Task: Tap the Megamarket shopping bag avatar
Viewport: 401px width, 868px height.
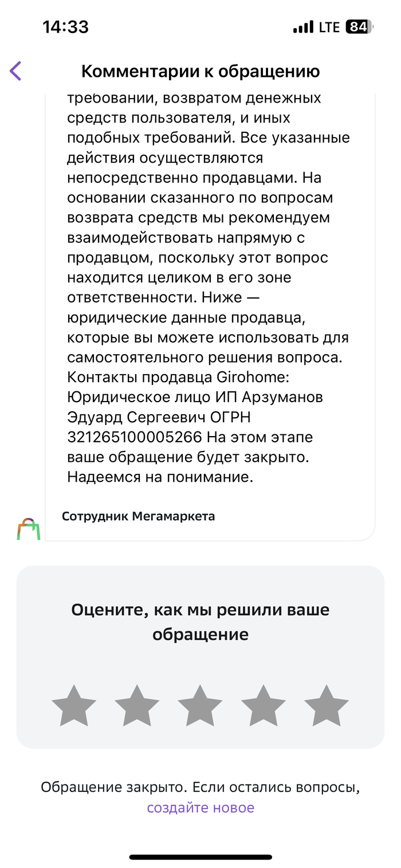Action: point(29,529)
